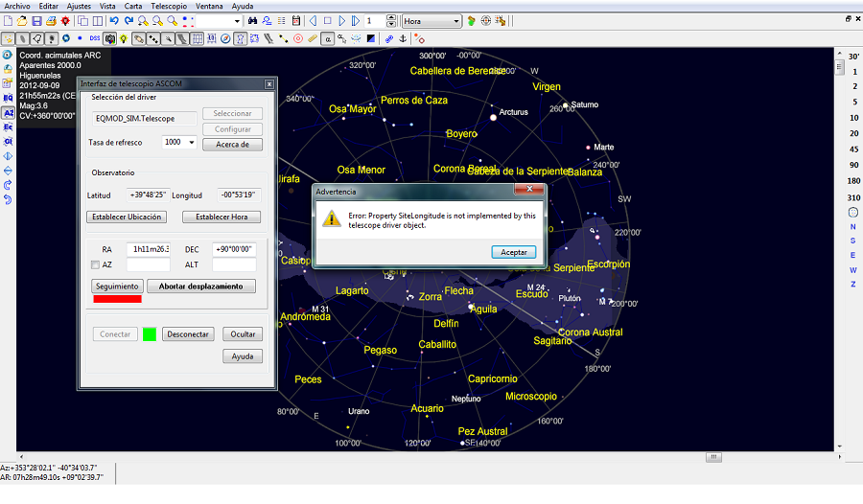Open the Telescopio menu
This screenshot has height=504, width=863.
coord(169,6)
